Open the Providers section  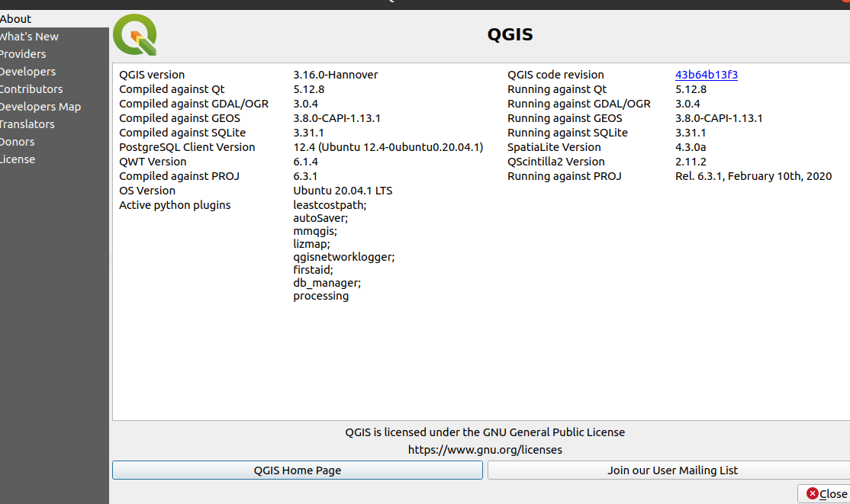point(23,53)
